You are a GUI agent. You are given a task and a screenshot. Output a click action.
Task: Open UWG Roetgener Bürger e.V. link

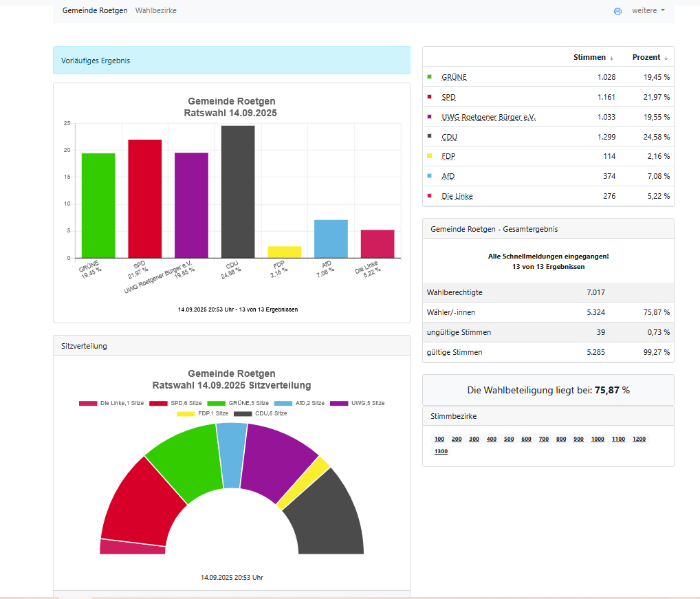pyautogui.click(x=488, y=117)
